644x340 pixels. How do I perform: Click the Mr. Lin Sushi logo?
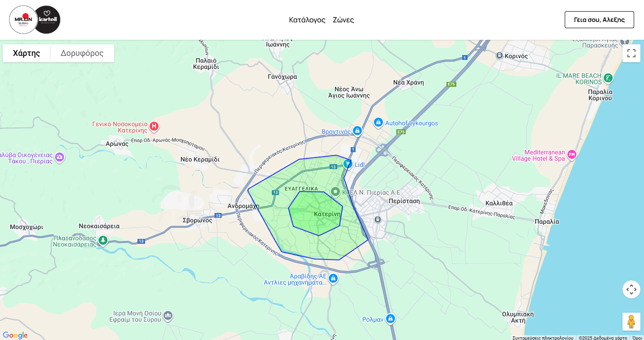23,20
